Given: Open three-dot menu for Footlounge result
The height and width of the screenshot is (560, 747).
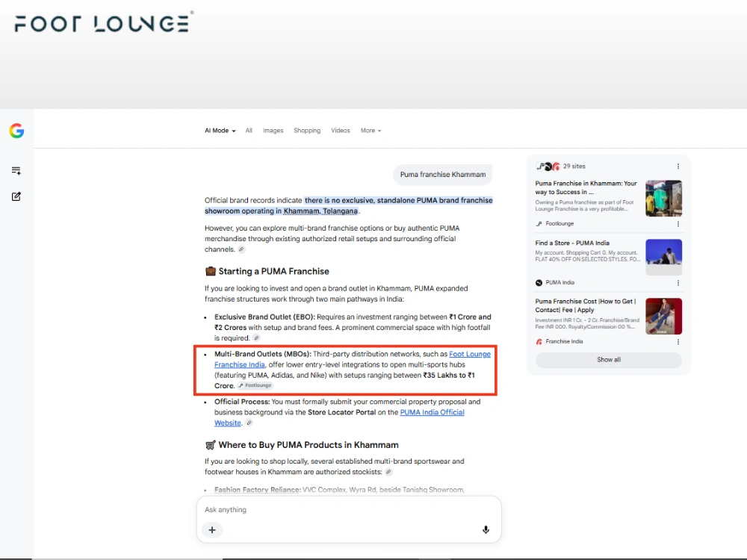Looking at the screenshot, I should (x=678, y=224).
